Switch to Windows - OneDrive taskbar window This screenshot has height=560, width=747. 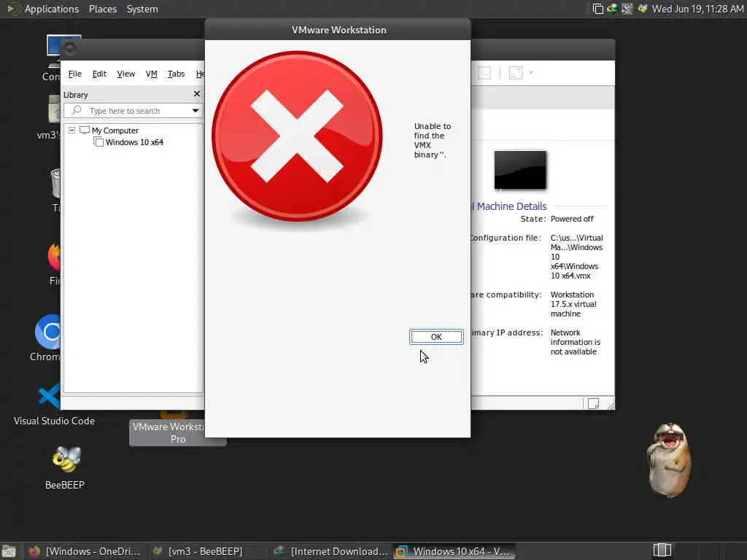(85, 551)
